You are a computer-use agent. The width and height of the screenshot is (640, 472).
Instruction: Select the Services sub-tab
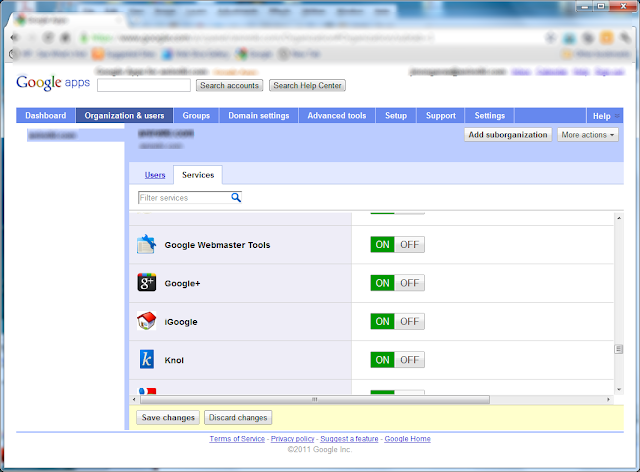(x=198, y=175)
